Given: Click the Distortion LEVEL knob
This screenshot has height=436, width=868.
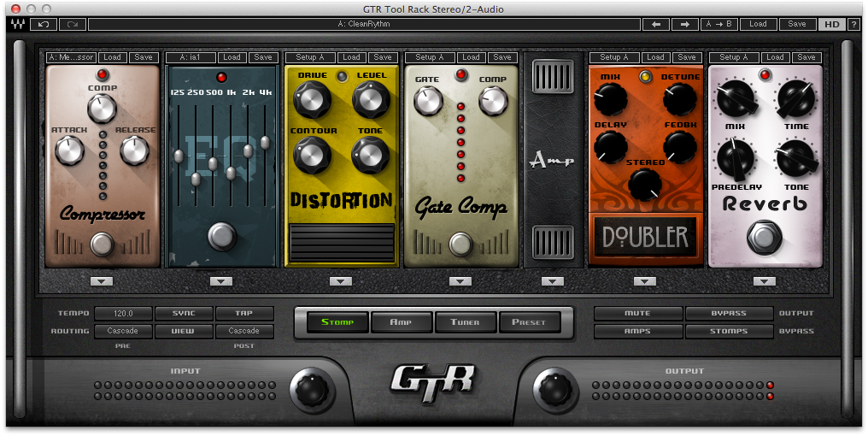Looking at the screenshot, I should (372, 100).
